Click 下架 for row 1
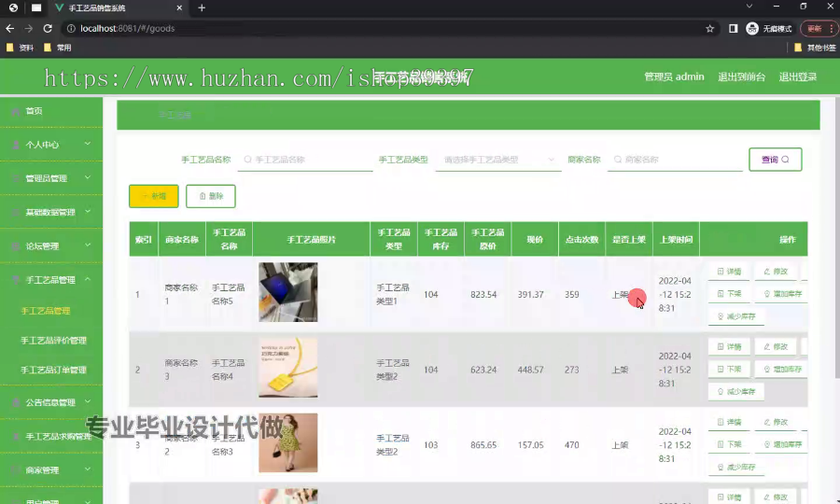Screen dimensions: 840x504 729,293
